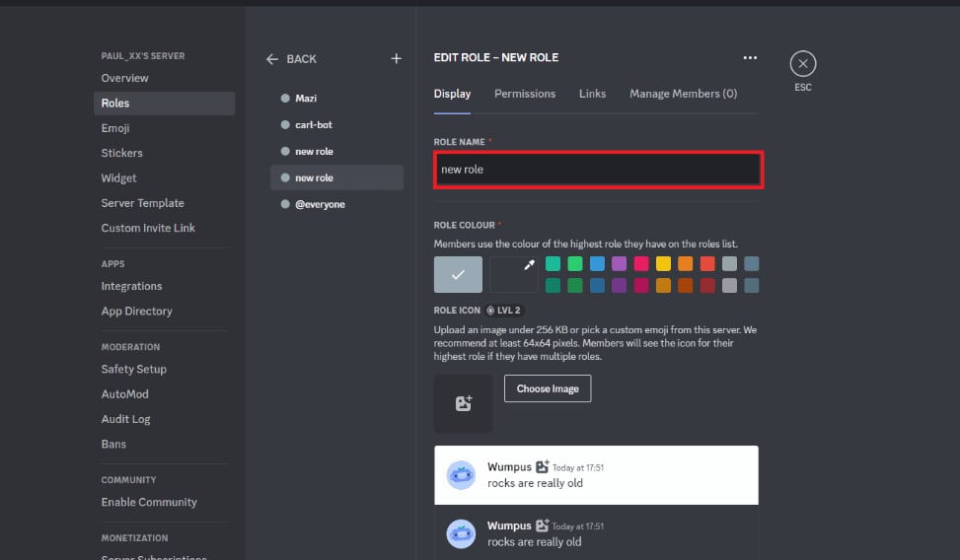The width and height of the screenshot is (960, 560).
Task: Open Stickers settings
Action: coord(164,153)
